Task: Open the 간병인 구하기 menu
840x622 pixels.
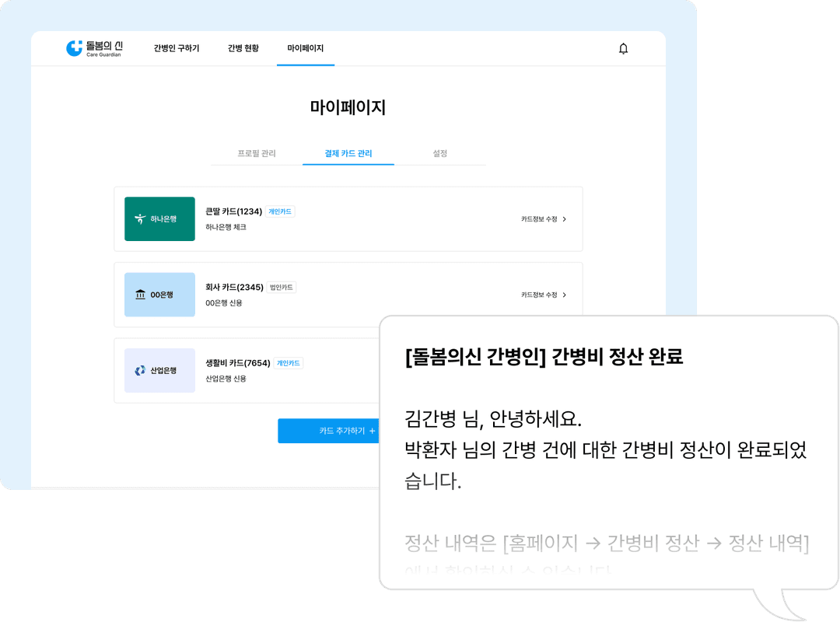Action: (x=177, y=48)
